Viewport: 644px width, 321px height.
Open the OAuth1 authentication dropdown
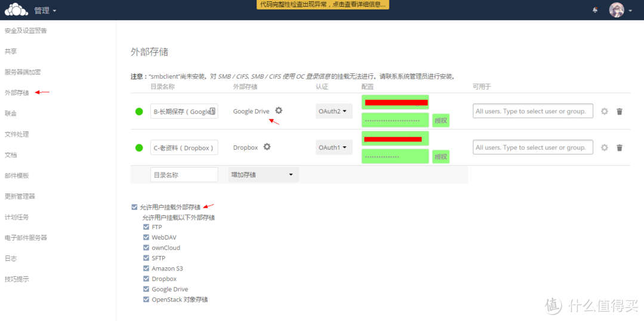[x=334, y=147]
